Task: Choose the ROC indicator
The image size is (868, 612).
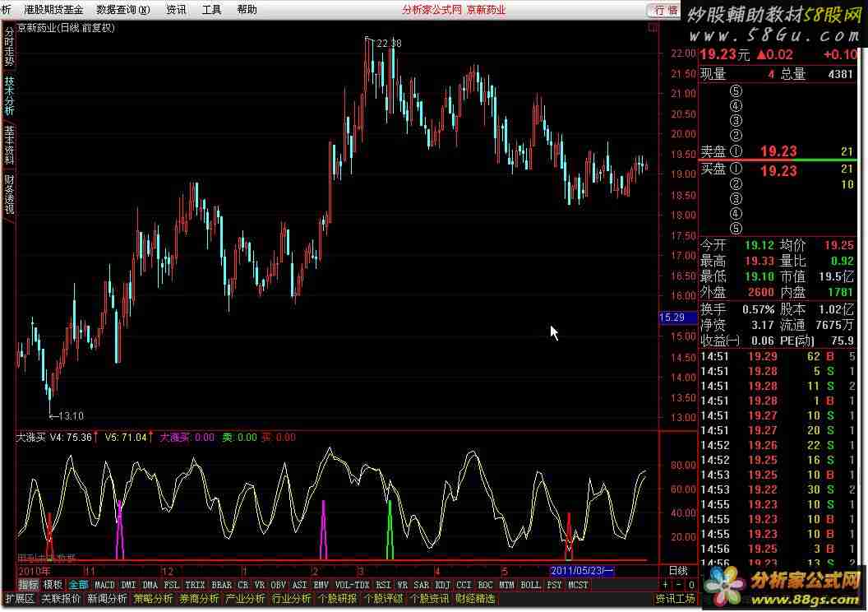Action: (x=485, y=584)
